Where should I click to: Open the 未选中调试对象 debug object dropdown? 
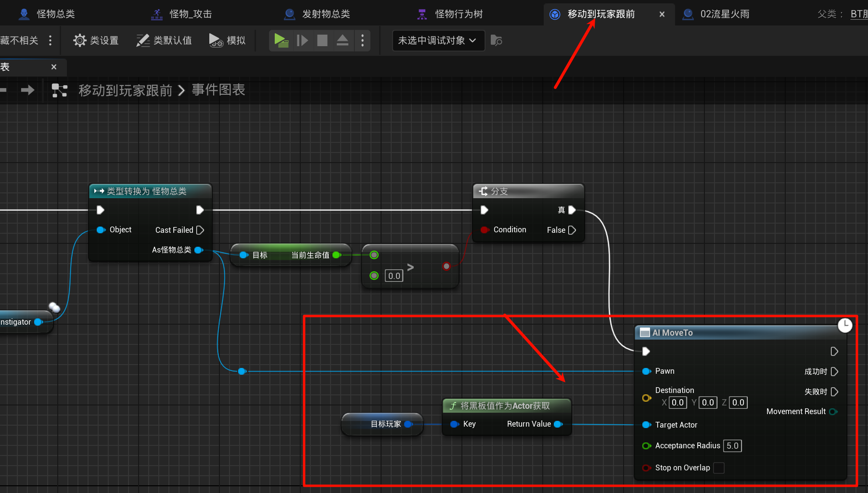tap(436, 40)
